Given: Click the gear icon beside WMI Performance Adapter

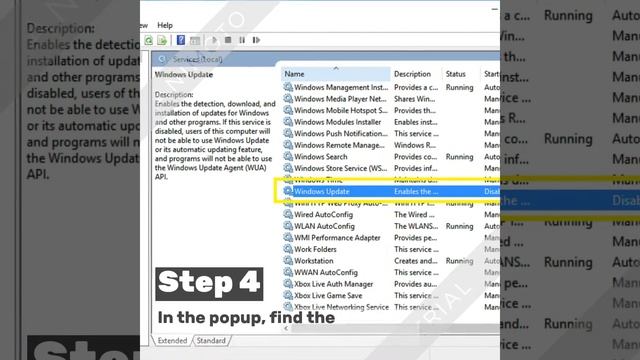Looking at the screenshot, I should pos(288,238).
